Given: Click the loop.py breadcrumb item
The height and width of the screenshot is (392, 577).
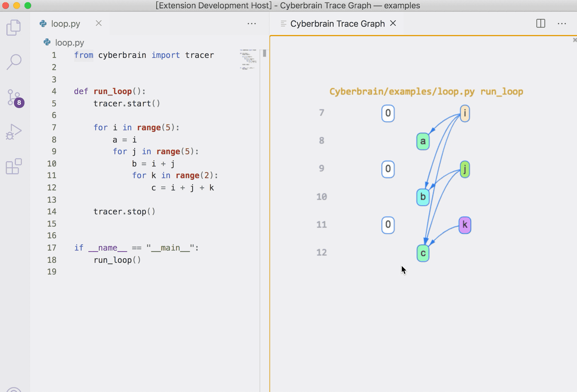Looking at the screenshot, I should 69,43.
